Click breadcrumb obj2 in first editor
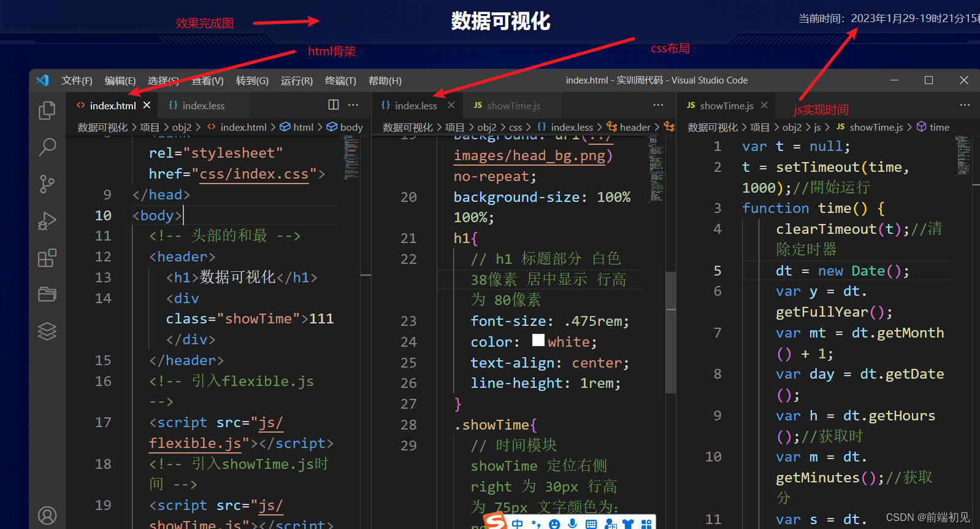 click(182, 127)
